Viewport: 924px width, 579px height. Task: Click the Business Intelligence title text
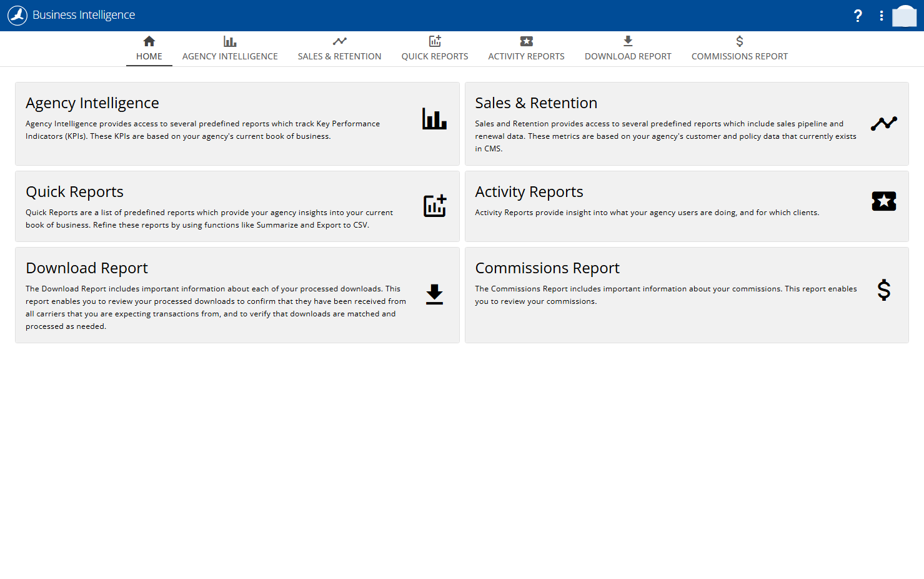pos(84,15)
